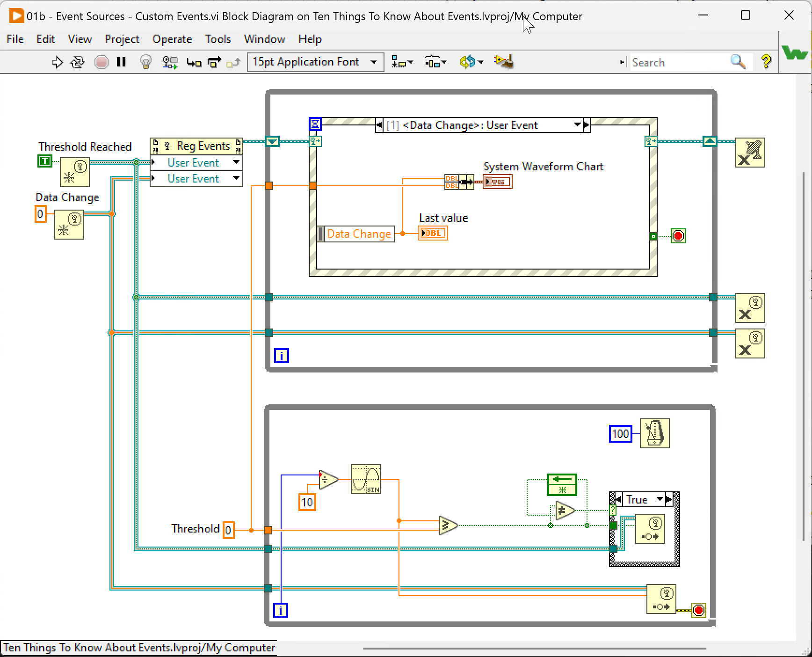The height and width of the screenshot is (657, 812).
Task: Click the event structure timeout hourglass terminal
Action: (x=315, y=124)
